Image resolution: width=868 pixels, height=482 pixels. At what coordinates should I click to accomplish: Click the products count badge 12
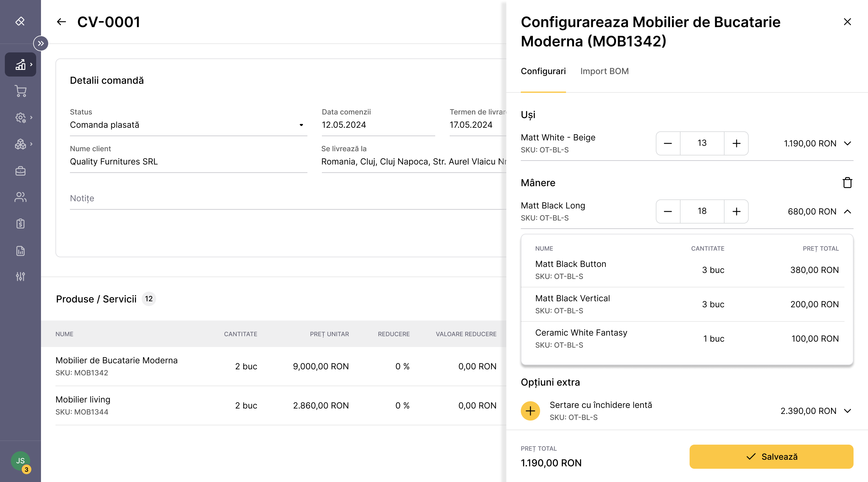tap(149, 299)
